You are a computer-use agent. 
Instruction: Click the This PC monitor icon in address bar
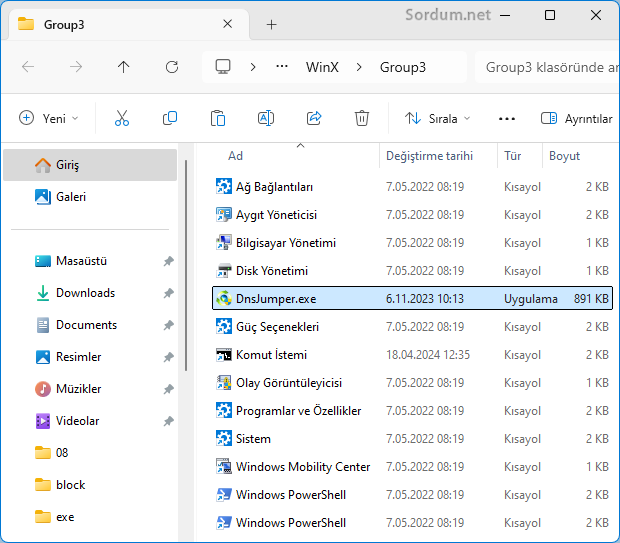click(x=223, y=67)
